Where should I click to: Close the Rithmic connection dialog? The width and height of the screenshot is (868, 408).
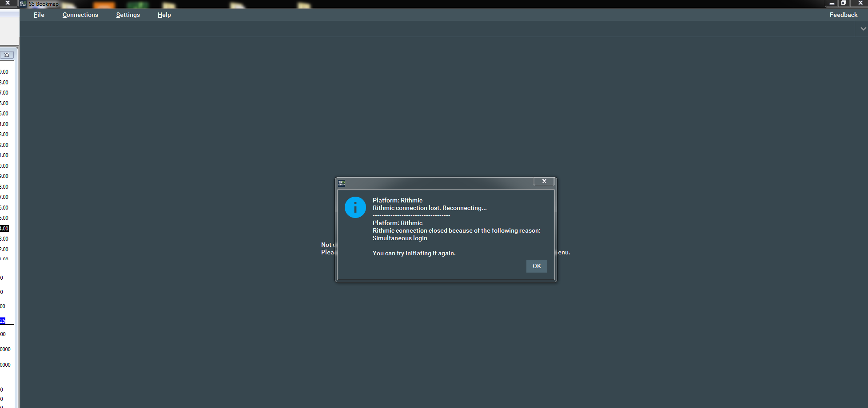pyautogui.click(x=544, y=181)
